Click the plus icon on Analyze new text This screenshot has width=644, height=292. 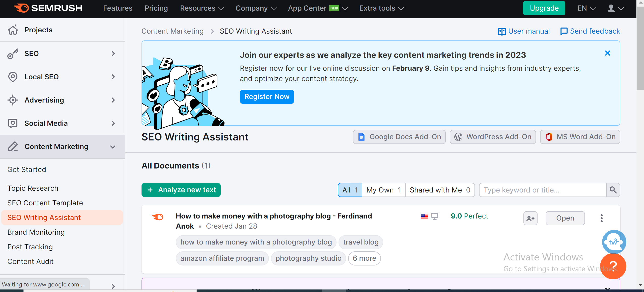click(150, 190)
